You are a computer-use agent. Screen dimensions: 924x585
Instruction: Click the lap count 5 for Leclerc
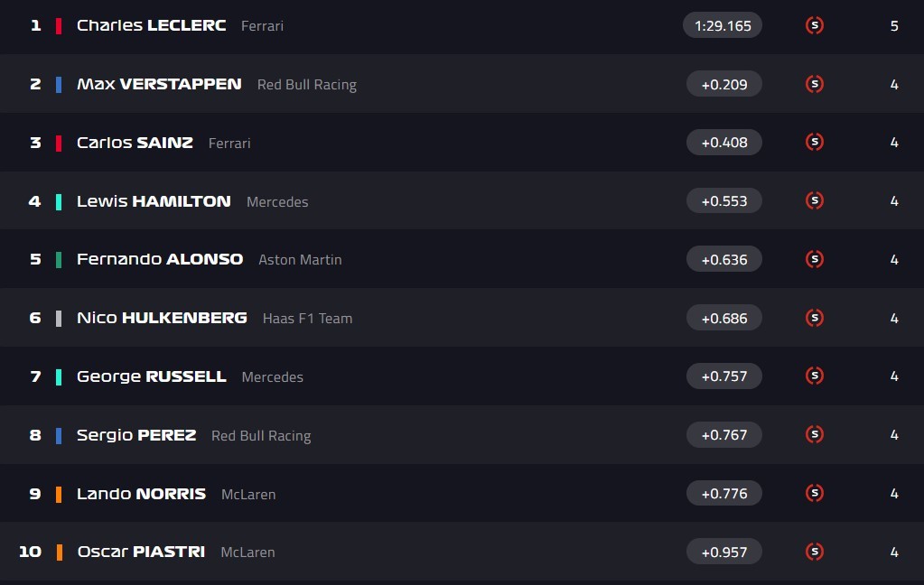tap(894, 26)
